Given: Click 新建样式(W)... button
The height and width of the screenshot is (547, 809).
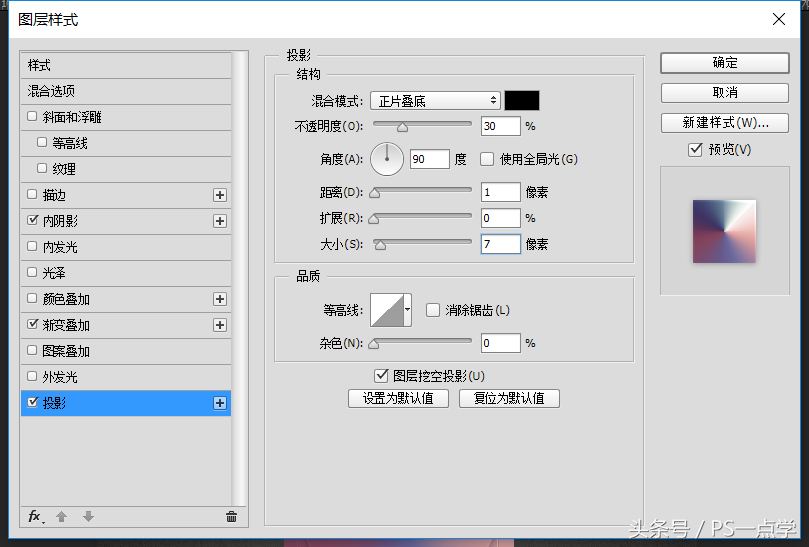Looking at the screenshot, I should pos(725,123).
